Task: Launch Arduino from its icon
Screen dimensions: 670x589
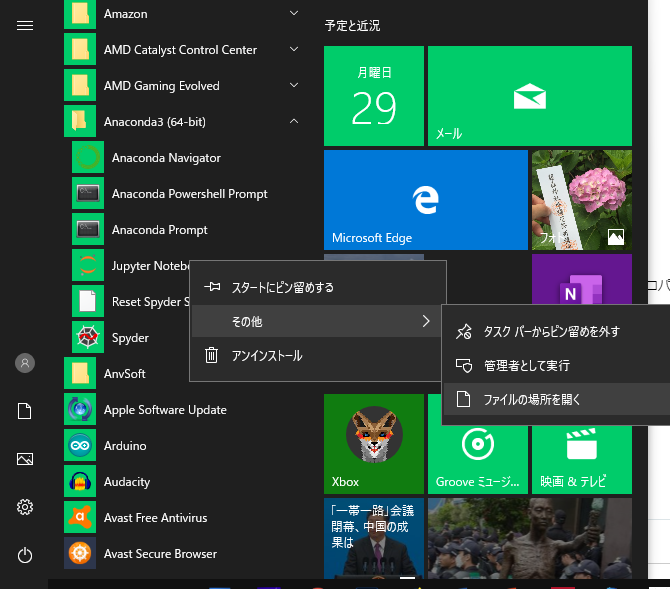Action: click(x=80, y=445)
